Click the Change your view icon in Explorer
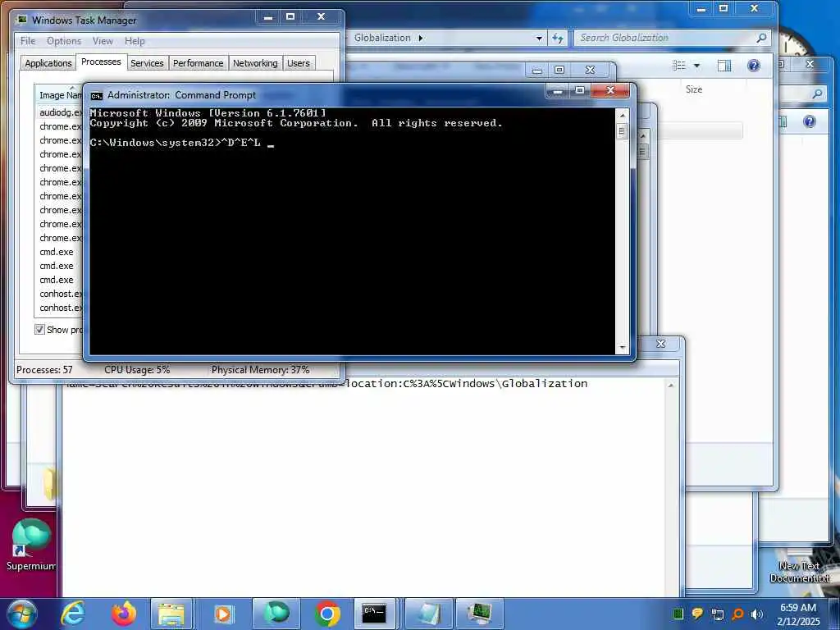 [x=679, y=66]
